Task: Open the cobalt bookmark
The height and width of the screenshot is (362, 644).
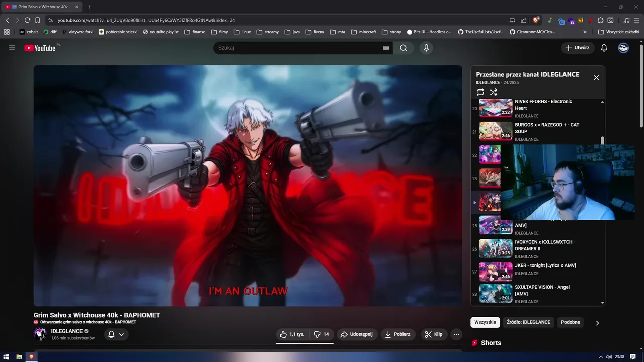Action: click(x=29, y=32)
